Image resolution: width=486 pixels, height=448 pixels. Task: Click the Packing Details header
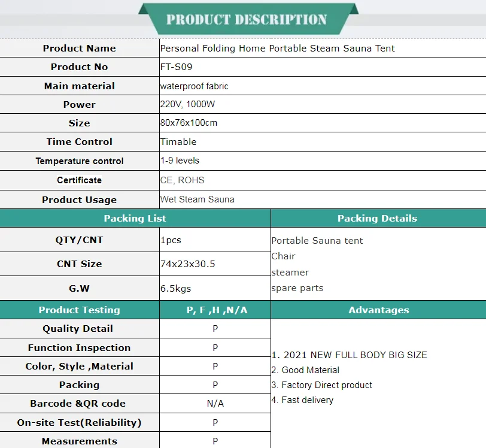[x=378, y=219]
